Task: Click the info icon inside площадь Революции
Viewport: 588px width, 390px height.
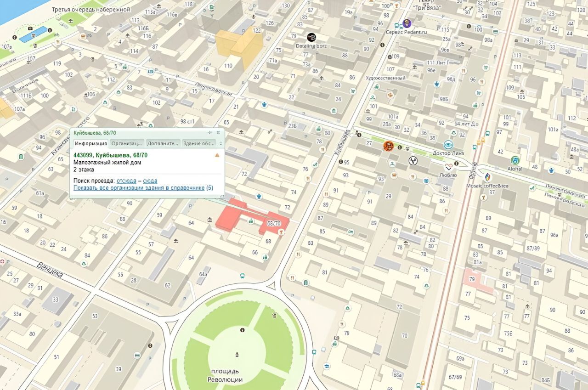Action: click(242, 330)
